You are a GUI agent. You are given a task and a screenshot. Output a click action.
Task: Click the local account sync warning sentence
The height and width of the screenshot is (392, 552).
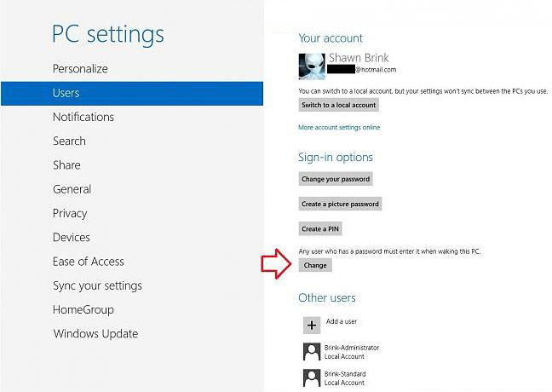[x=423, y=91]
